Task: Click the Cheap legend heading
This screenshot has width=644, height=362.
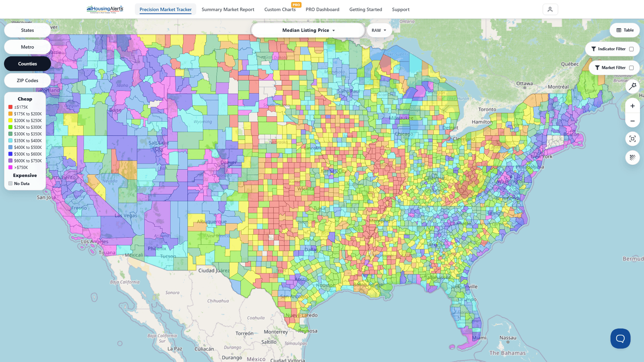Action: (x=25, y=99)
